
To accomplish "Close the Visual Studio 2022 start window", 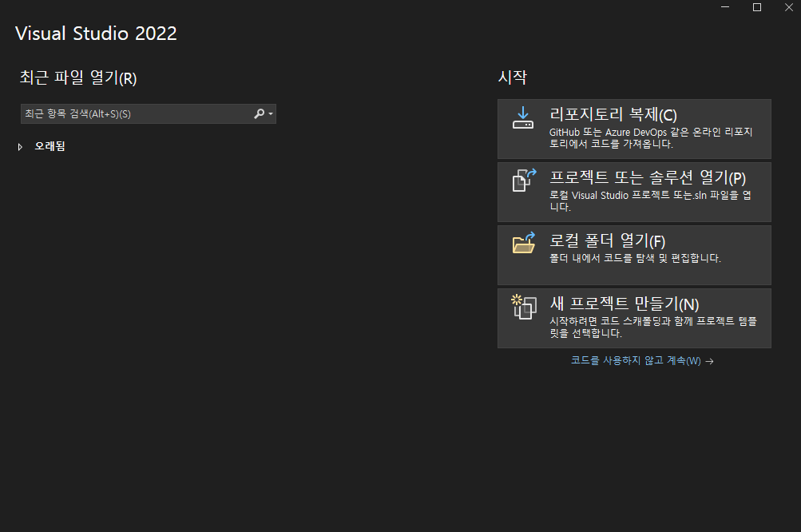I will tap(789, 7).
